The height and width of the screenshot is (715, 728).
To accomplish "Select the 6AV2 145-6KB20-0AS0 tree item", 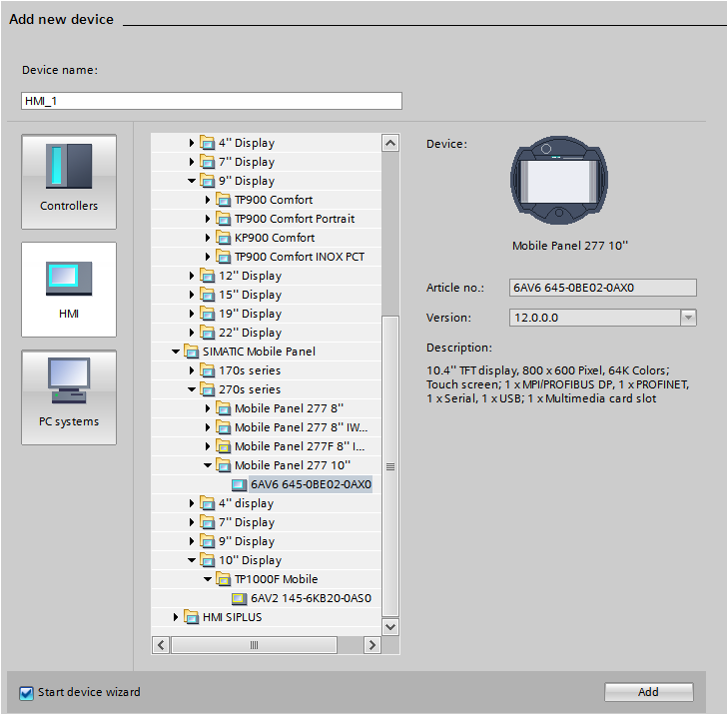I will click(x=311, y=598).
